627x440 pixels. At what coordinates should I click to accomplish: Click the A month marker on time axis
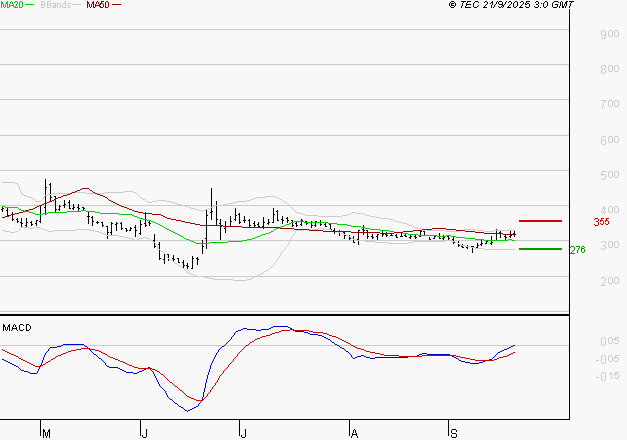pos(353,433)
